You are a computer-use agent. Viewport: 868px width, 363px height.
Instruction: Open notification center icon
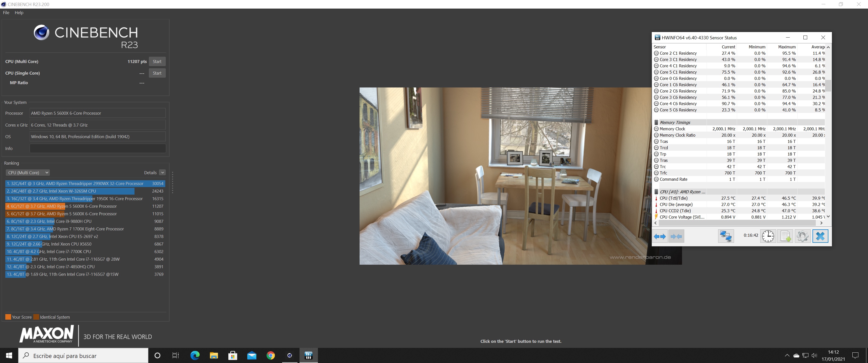(x=855, y=356)
